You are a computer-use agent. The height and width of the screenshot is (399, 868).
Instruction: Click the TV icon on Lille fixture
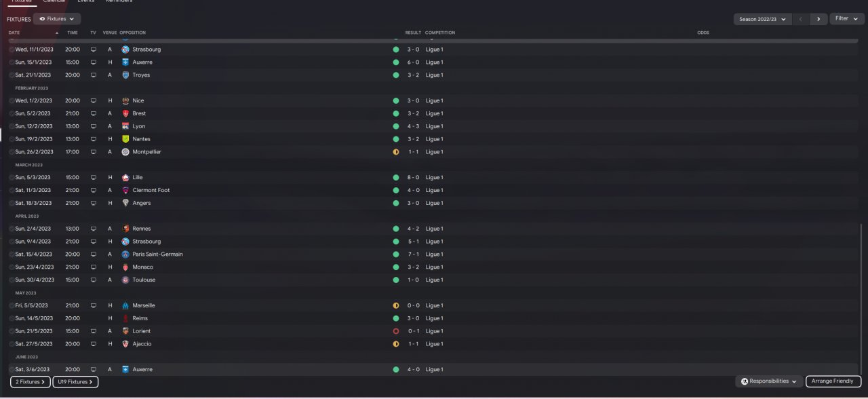tap(94, 178)
